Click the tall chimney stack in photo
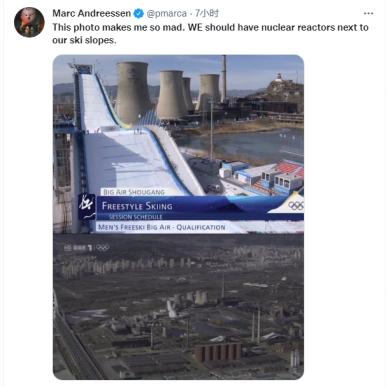Image resolution: width=388 pixels, height=387 pixels. 224,79
